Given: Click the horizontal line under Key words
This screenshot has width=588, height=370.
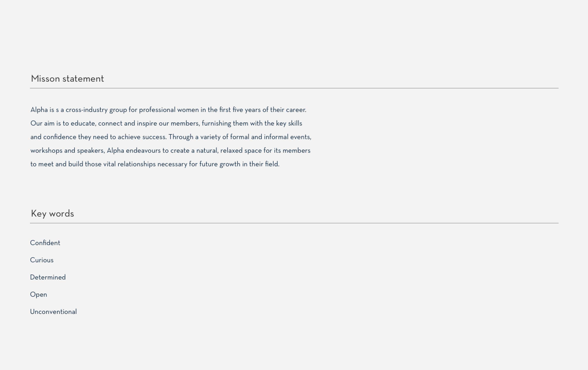Looking at the screenshot, I should [294, 223].
